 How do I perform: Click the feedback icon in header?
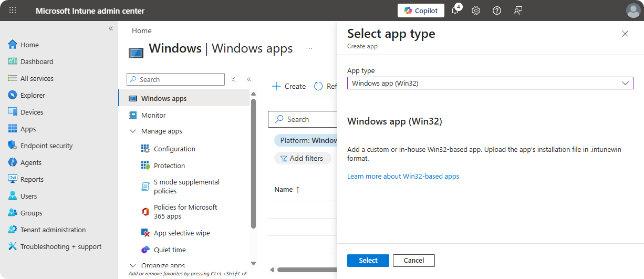coord(518,11)
